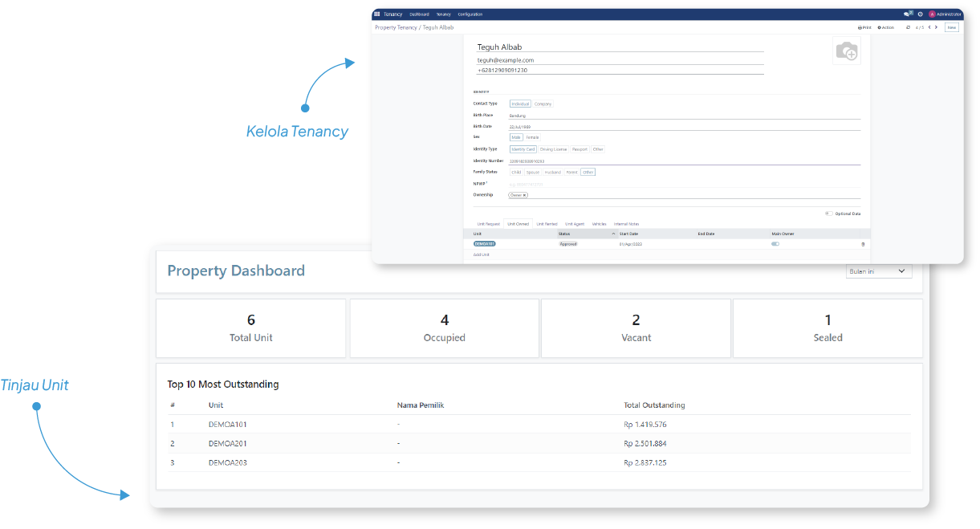Switch to the Vehicles tab

click(x=599, y=224)
